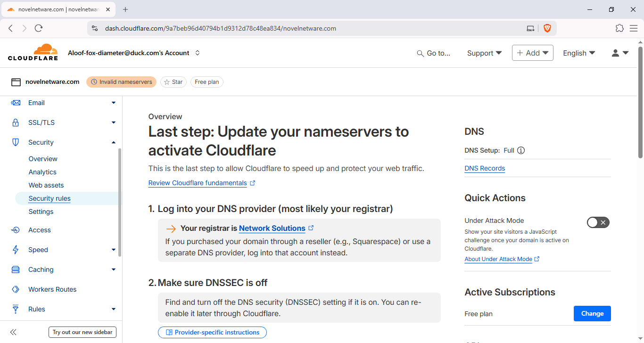Image resolution: width=644 pixels, height=343 pixels.
Task: Click the DNS Setup info icon
Action: pos(521,151)
